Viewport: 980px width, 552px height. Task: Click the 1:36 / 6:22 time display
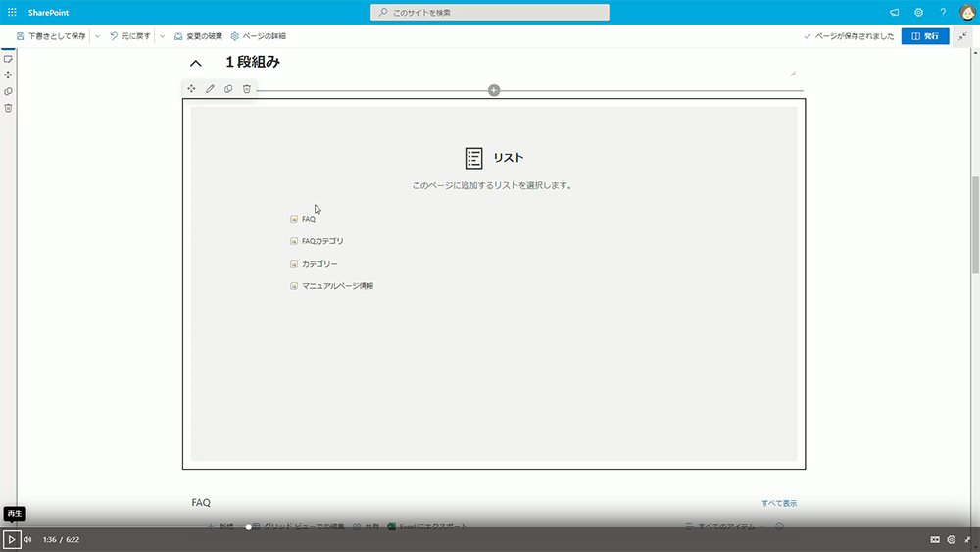click(x=61, y=539)
